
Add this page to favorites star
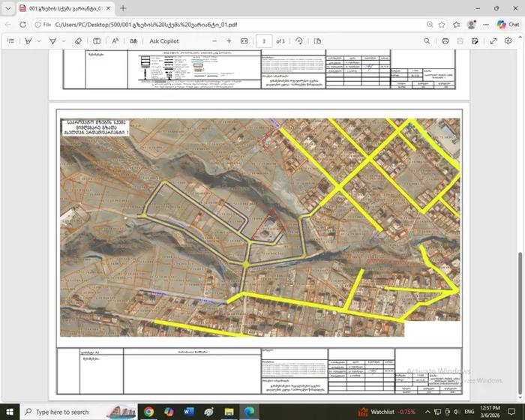tap(442, 25)
